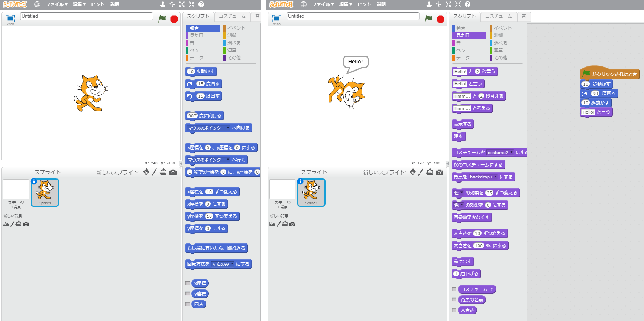Click the project title field in the left window
The width and height of the screenshot is (644, 321).
click(x=87, y=16)
